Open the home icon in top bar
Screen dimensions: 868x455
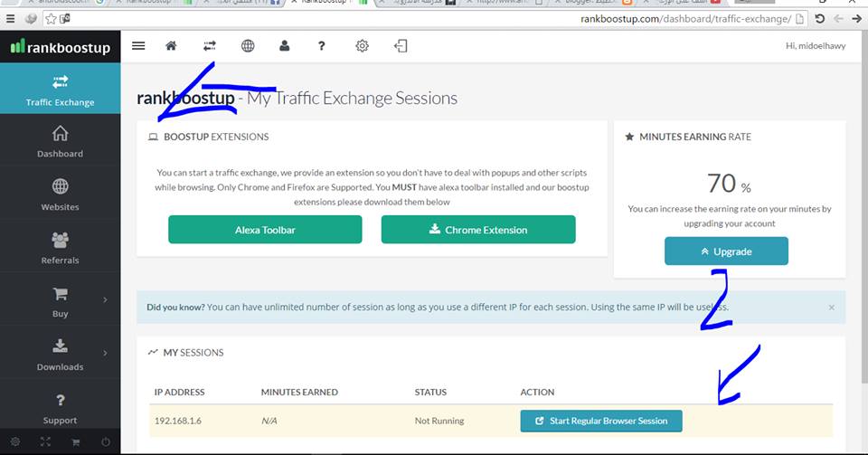pos(171,46)
